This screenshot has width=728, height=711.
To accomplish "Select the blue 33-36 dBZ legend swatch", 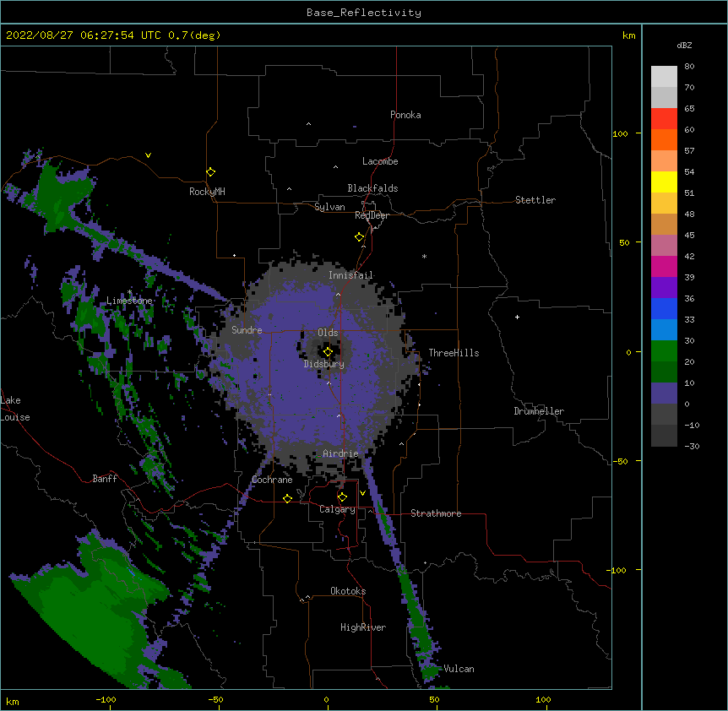I will [664, 308].
